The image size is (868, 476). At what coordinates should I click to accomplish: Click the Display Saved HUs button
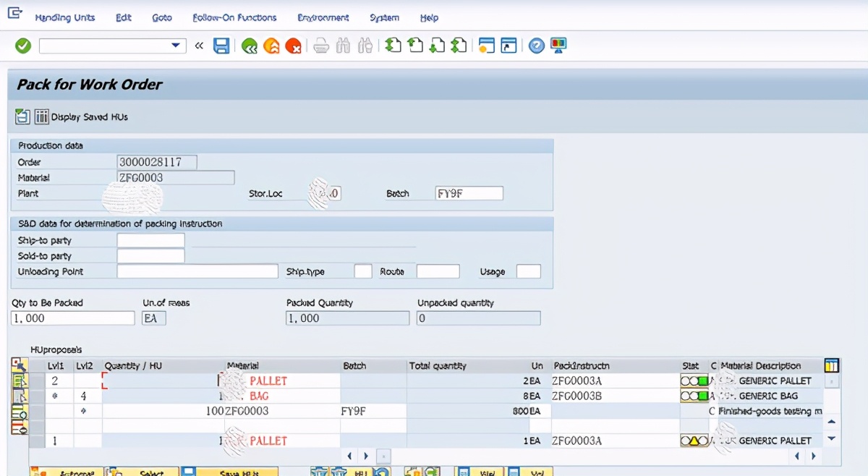[x=82, y=116]
